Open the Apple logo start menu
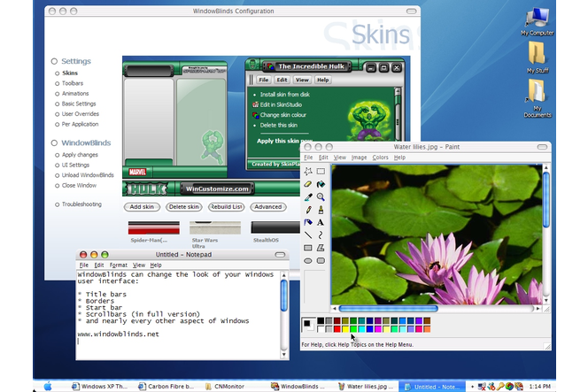This screenshot has width=588, height=392. [x=48, y=386]
